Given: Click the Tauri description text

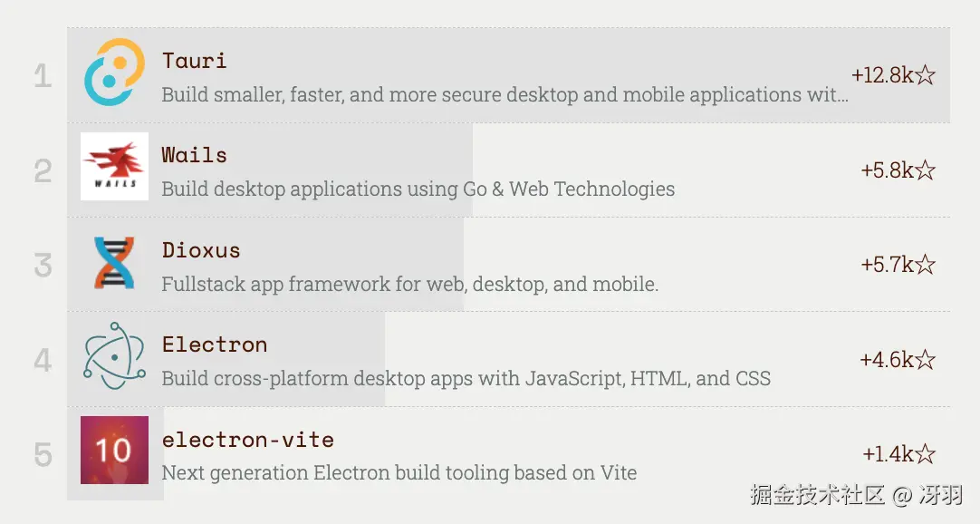Looking at the screenshot, I should (504, 95).
